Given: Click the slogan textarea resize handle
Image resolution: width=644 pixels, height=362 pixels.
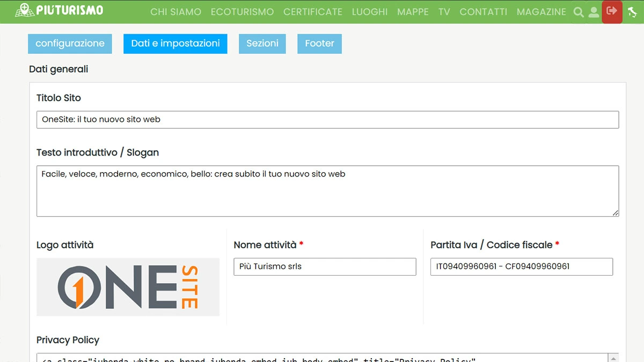Looking at the screenshot, I should (615, 213).
